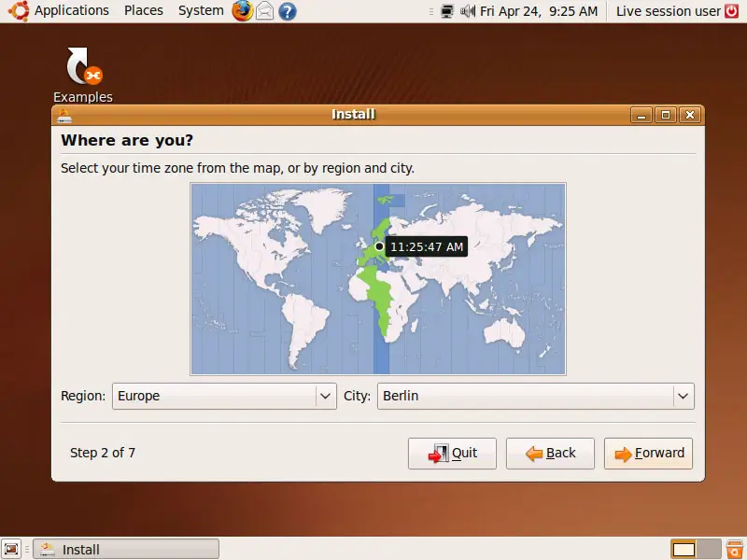Viewport: 747px width, 560px height.
Task: Click the 11:25:47 AM time tooltip
Action: (x=427, y=246)
